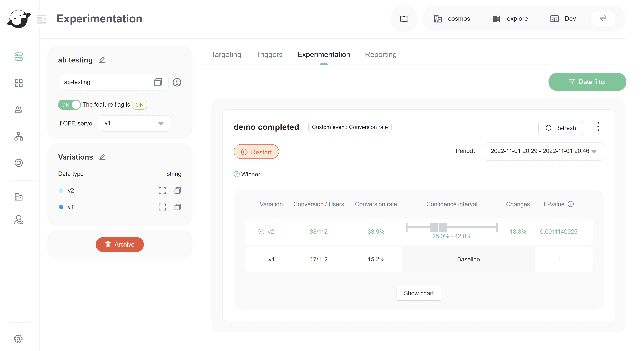644x351 pixels.
Task: Click the red Archive button
Action: click(120, 244)
